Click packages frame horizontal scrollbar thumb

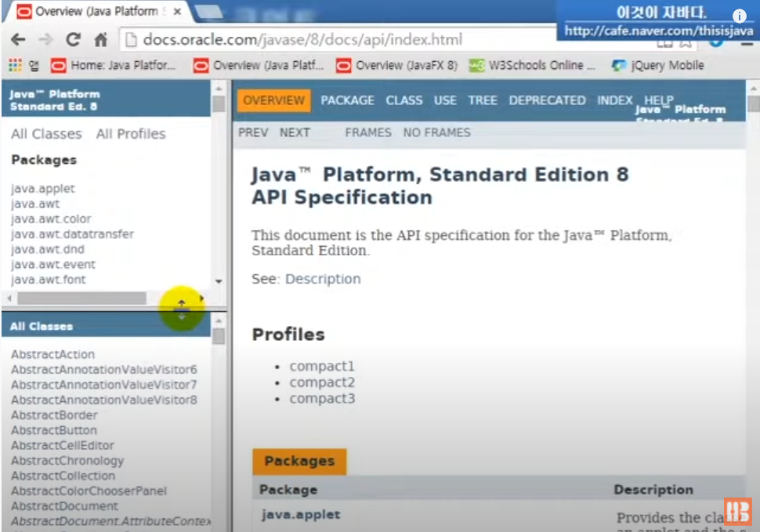(x=81, y=299)
